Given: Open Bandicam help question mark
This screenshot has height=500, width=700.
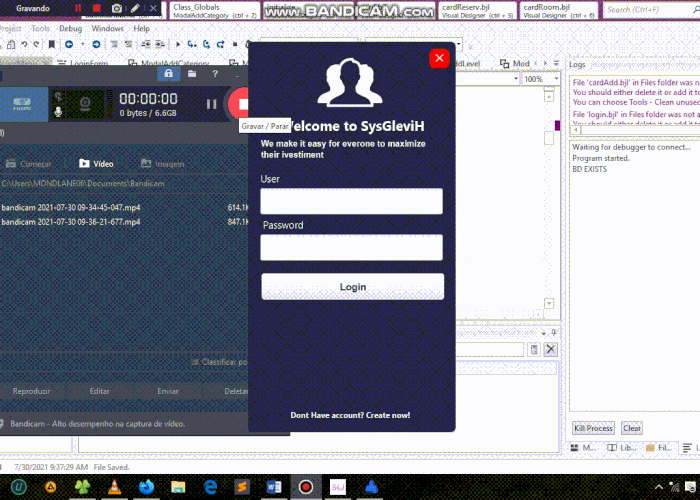Looking at the screenshot, I should (x=215, y=74).
